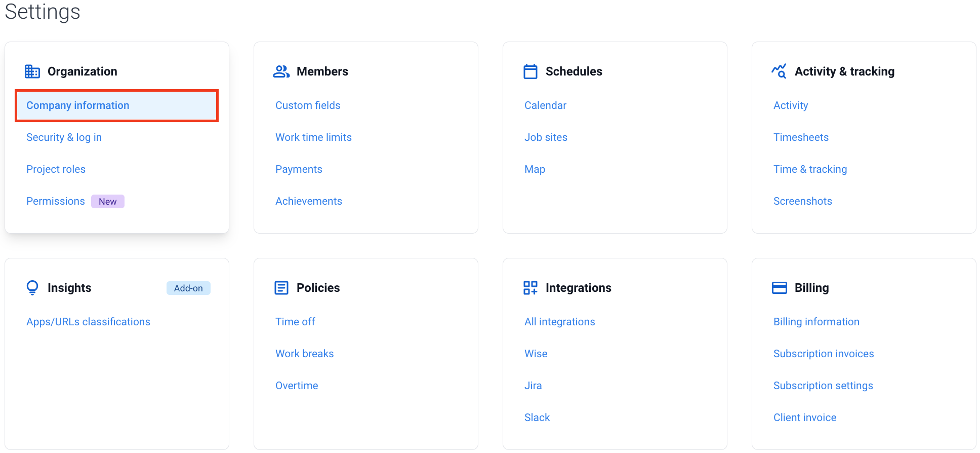View Screenshots settings
This screenshot has width=980, height=453.
(x=803, y=201)
